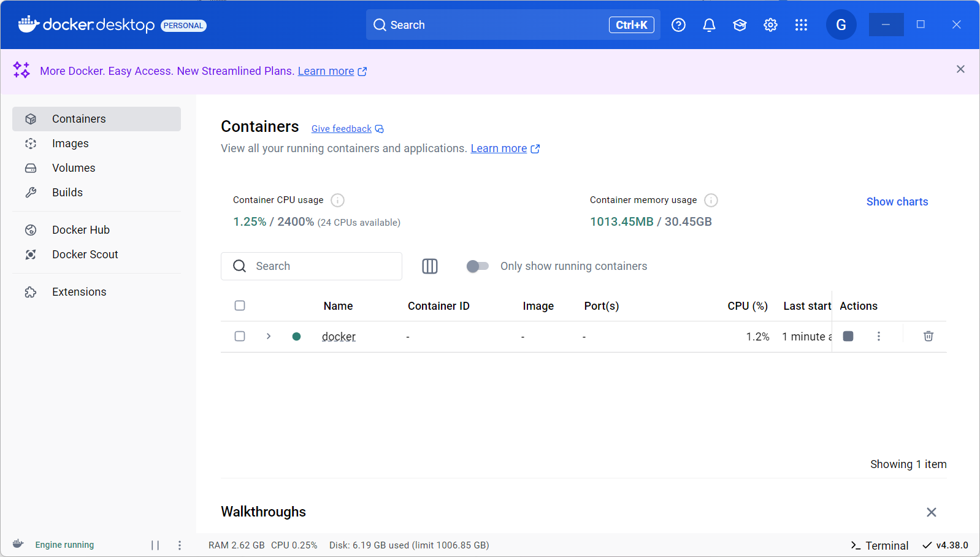Image resolution: width=980 pixels, height=557 pixels.
Task: Click the Docker Desktop whale logo
Action: pyautogui.click(x=28, y=25)
